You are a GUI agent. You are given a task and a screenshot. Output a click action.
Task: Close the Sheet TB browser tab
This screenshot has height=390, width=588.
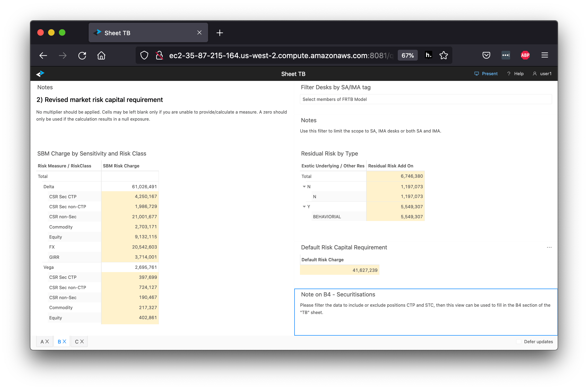click(199, 32)
